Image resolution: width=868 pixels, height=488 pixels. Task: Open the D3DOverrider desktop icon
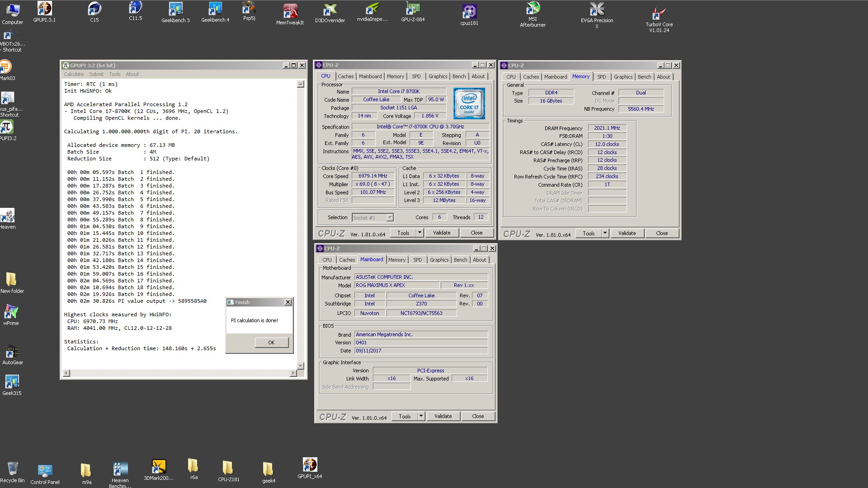[330, 13]
